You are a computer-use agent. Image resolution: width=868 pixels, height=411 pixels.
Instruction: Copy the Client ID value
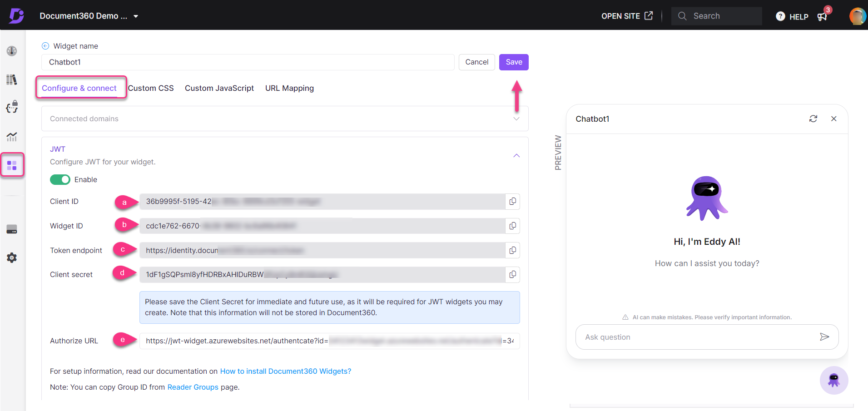(x=512, y=201)
